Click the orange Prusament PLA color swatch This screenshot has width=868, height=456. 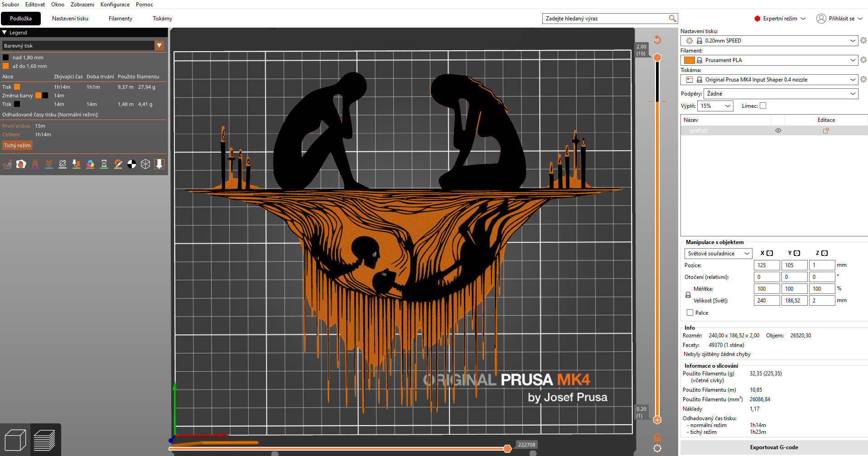(690, 60)
